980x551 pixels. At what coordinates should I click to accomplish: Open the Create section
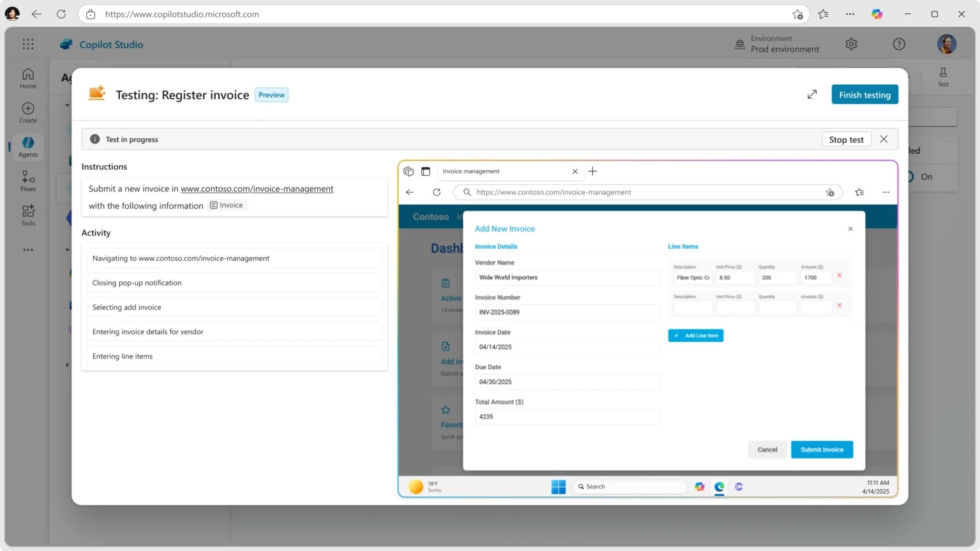[27, 112]
